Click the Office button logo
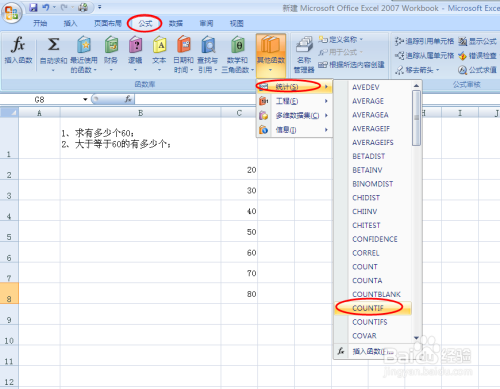This screenshot has width=500, height=389. coord(12,13)
